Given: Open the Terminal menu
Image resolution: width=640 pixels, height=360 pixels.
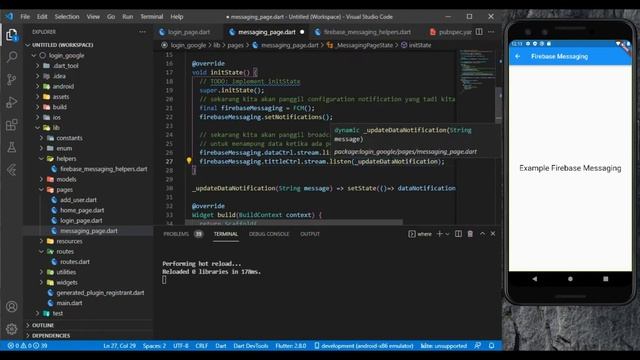Looking at the screenshot, I should click(x=152, y=17).
